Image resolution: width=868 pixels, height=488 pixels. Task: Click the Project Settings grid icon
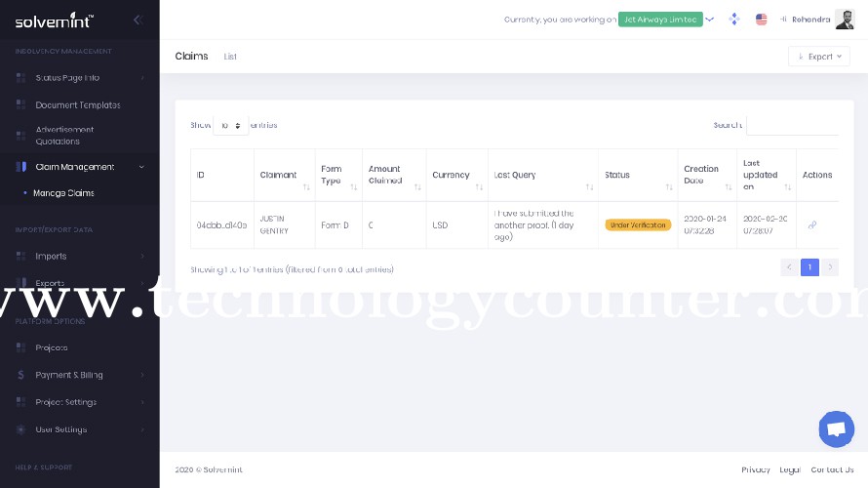point(20,401)
